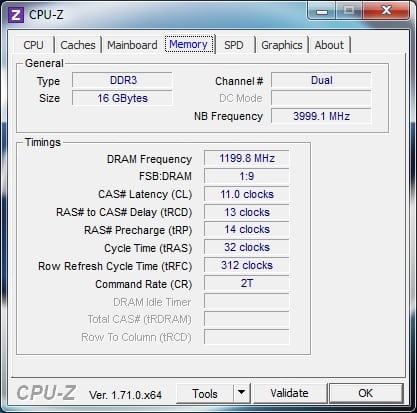Click the 'Timings' group heading
The height and width of the screenshot is (413, 417).
(x=43, y=142)
